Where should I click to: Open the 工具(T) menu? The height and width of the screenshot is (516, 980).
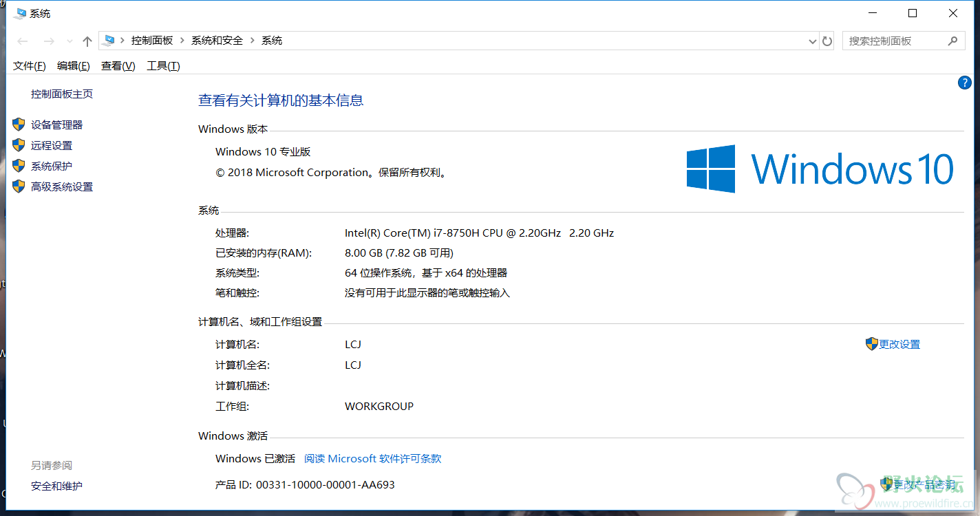coord(163,66)
